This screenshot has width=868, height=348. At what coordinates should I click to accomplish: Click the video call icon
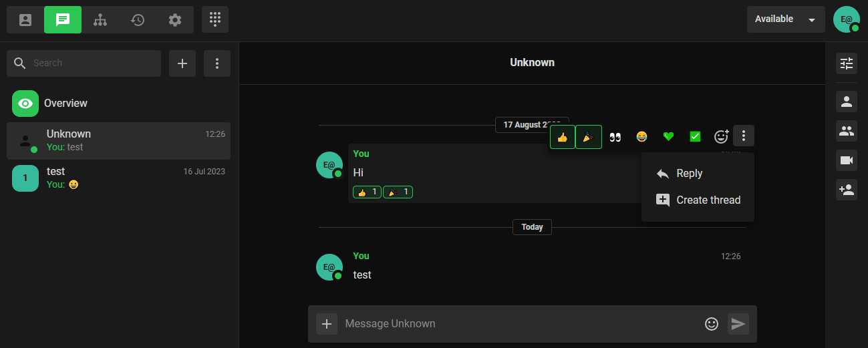pyautogui.click(x=847, y=160)
